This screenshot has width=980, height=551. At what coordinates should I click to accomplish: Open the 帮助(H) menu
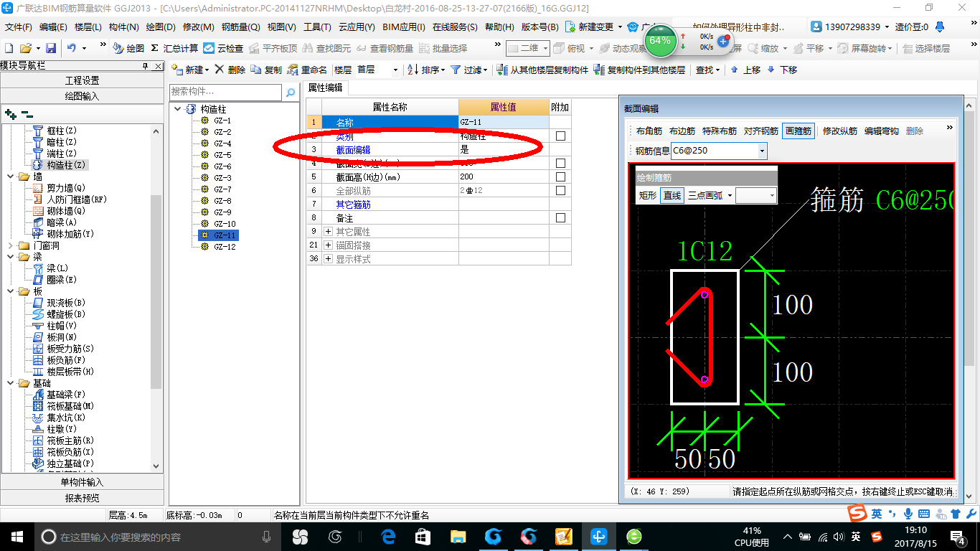[499, 27]
